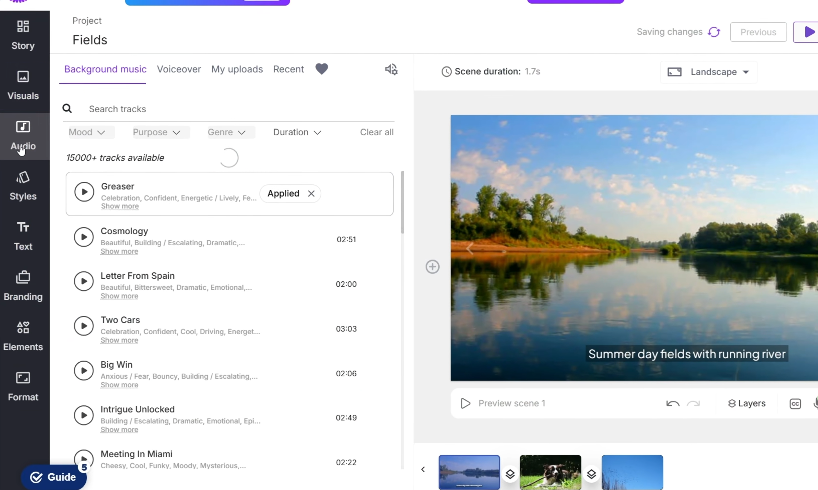Open the Visuals panel
The image size is (818, 490).
(x=23, y=86)
